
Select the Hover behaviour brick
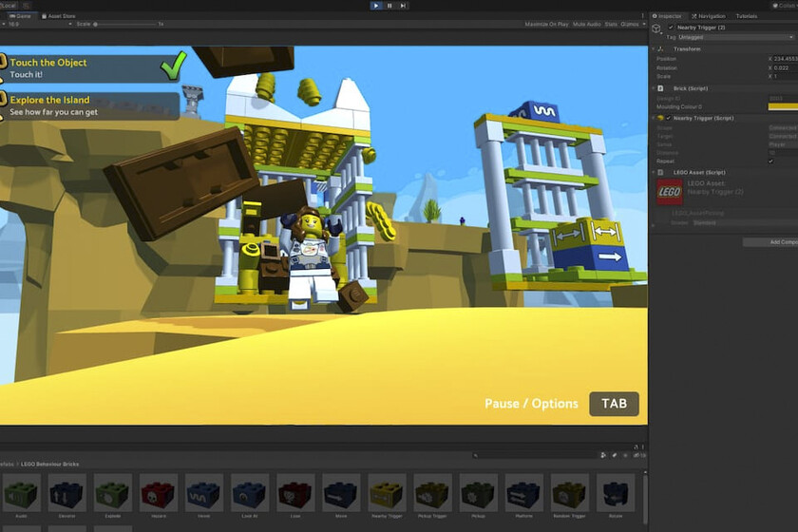[204, 493]
